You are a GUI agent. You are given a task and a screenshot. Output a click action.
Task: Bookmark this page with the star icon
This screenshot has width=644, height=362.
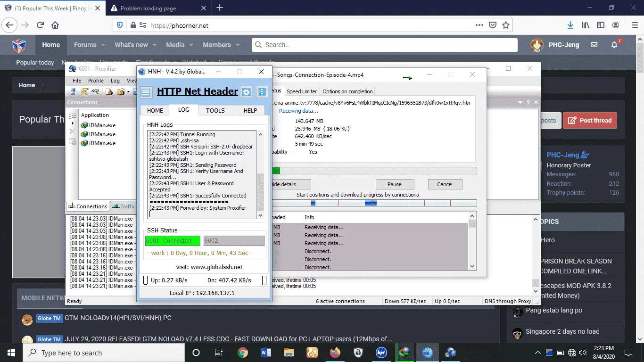tap(506, 25)
